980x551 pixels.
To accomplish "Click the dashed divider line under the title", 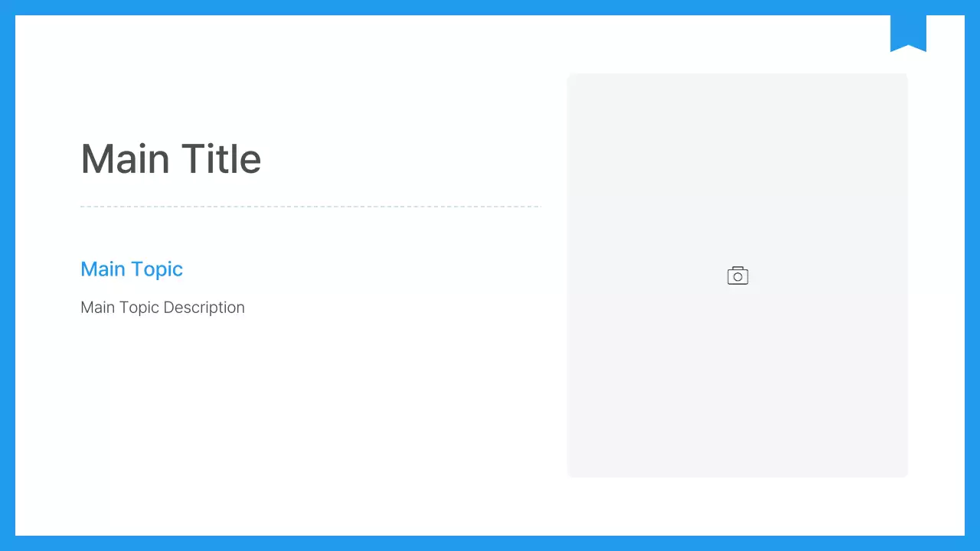I will pos(310,207).
